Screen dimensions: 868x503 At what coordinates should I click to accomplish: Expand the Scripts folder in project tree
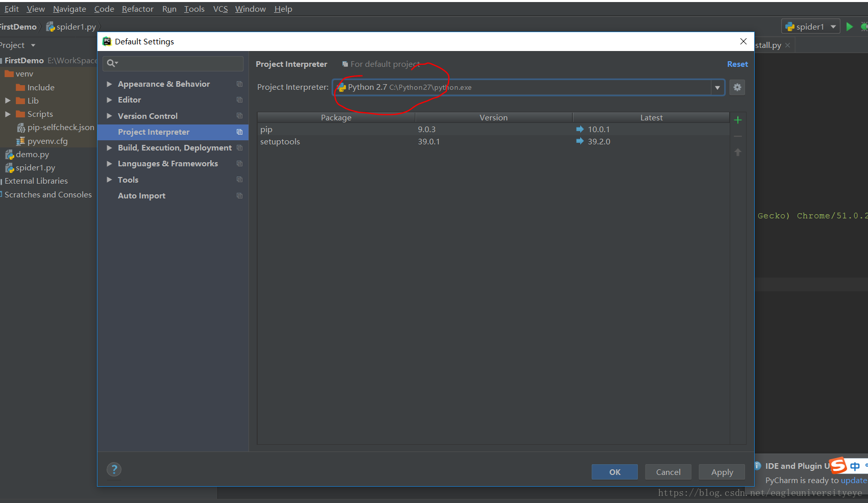(8, 114)
